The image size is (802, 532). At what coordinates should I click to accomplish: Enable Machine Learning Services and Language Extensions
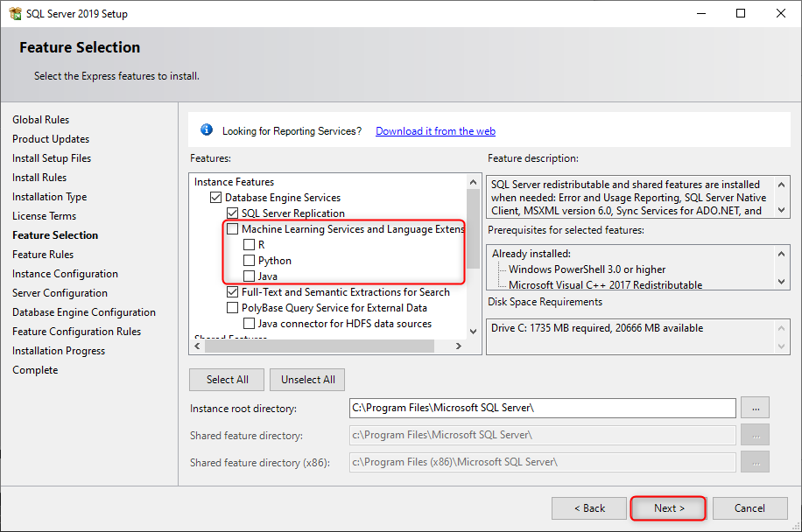point(232,229)
